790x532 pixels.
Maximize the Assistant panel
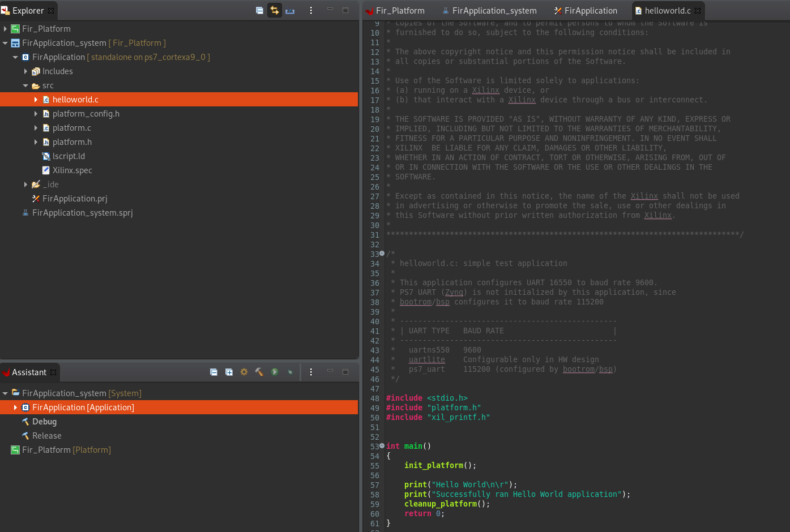345,371
